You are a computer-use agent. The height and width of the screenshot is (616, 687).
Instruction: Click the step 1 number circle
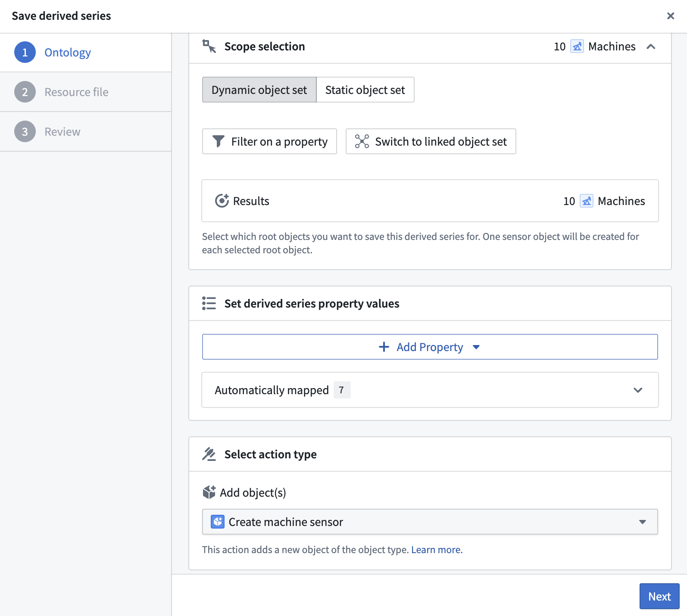25,53
